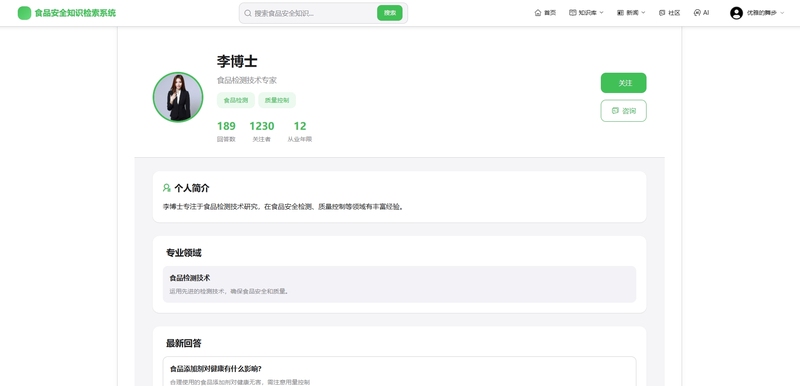Click the 专业领域 heading

tap(184, 252)
